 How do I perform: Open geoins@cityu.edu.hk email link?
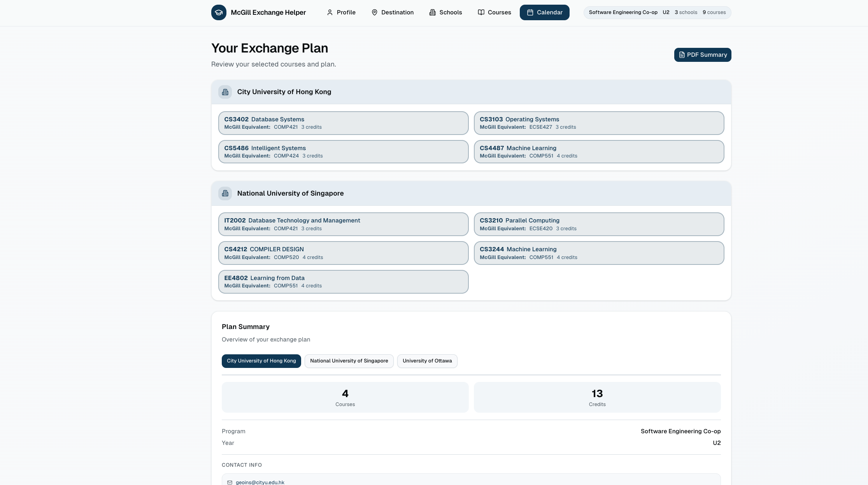coord(260,482)
